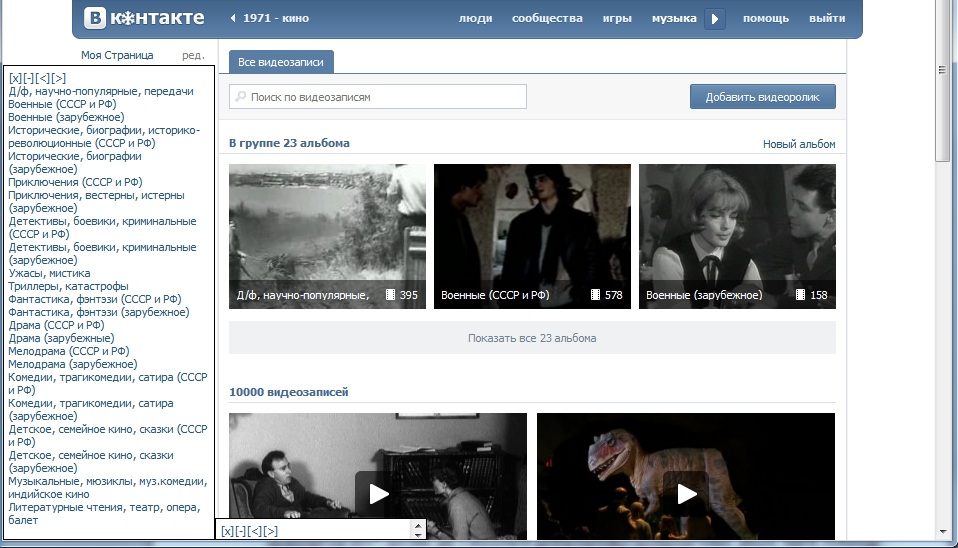
Task: Click the music player play arrow in header
Action: click(715, 18)
